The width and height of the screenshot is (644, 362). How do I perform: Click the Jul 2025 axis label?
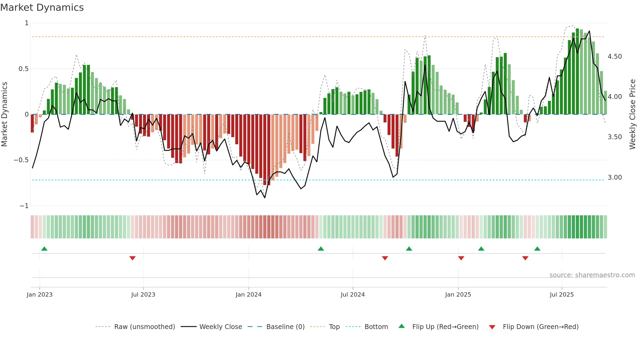[562, 294]
